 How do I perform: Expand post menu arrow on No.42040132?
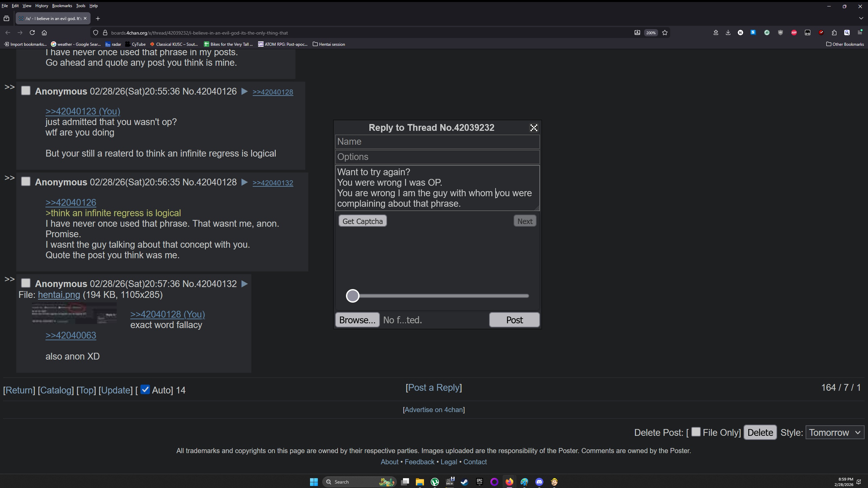coord(244,284)
